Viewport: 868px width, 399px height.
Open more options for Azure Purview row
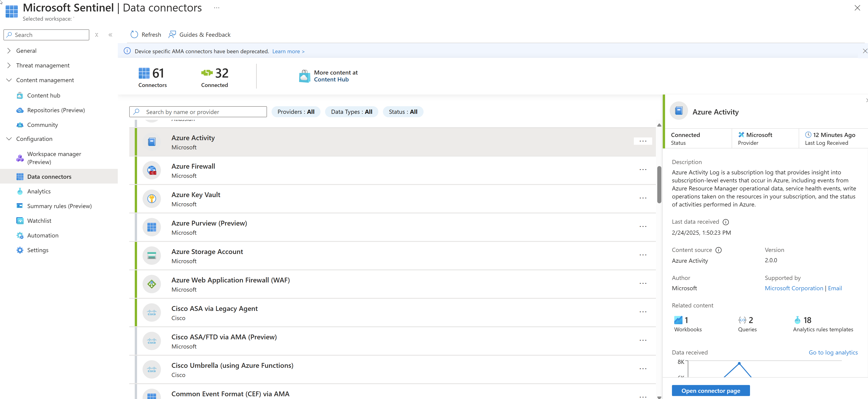[x=643, y=227]
